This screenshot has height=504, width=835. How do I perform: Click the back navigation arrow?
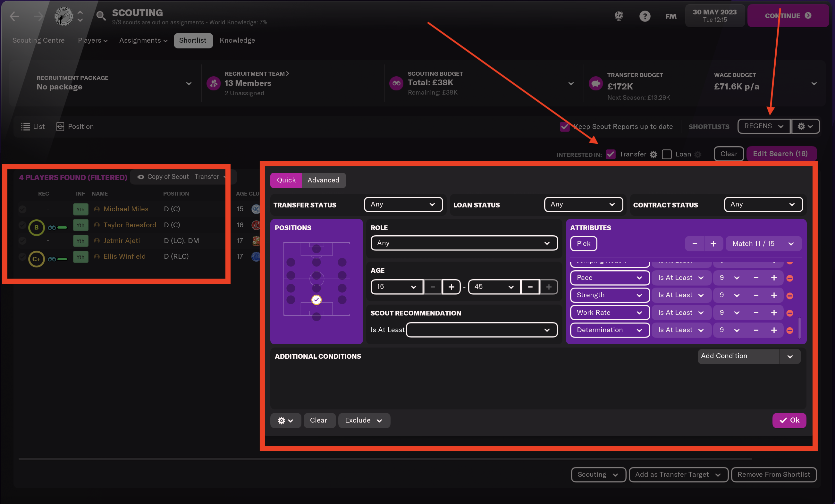click(14, 16)
